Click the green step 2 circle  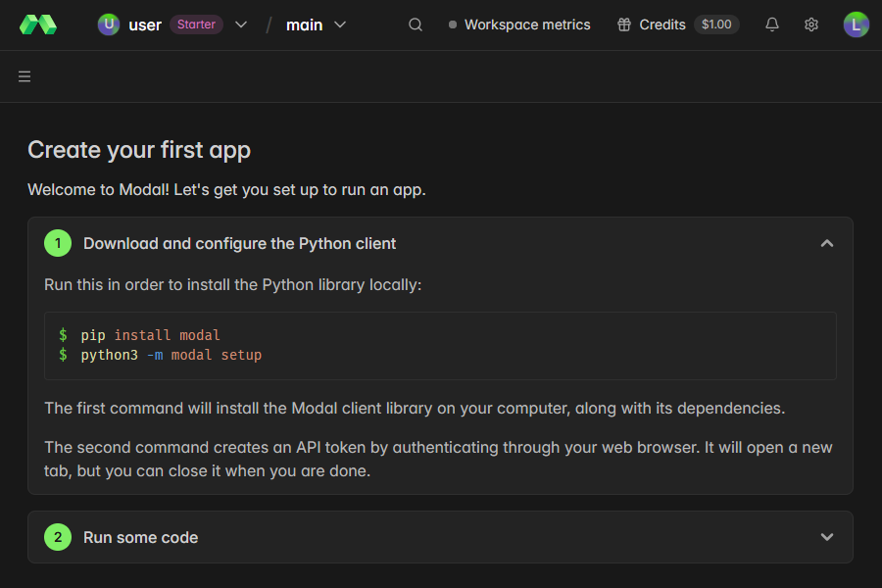58,537
